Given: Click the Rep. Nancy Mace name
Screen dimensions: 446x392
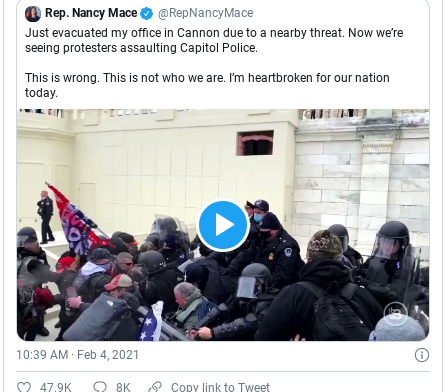Looking at the screenshot, I should click(x=91, y=13).
